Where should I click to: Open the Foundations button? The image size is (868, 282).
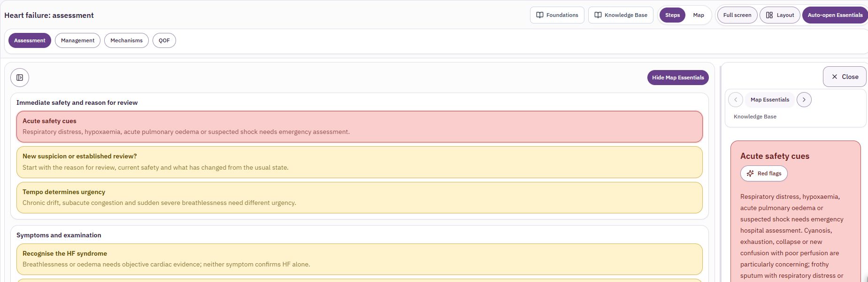coord(557,15)
